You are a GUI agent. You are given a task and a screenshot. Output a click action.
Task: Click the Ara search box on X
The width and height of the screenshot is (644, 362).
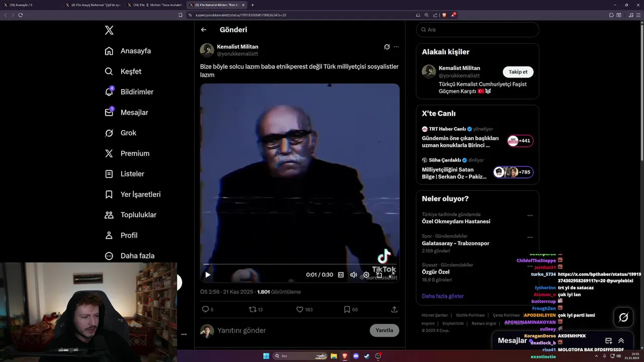[x=477, y=30]
